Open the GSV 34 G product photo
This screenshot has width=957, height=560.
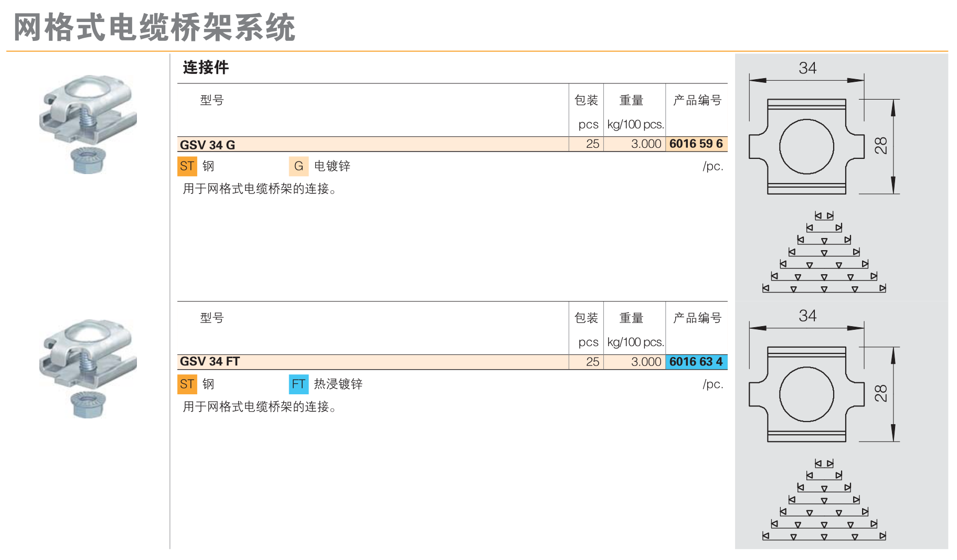[x=88, y=124]
